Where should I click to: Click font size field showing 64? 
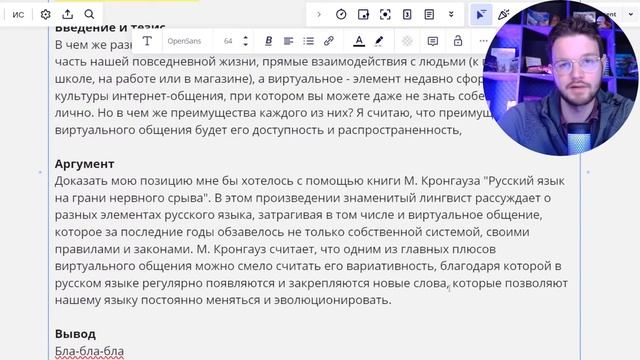click(228, 41)
